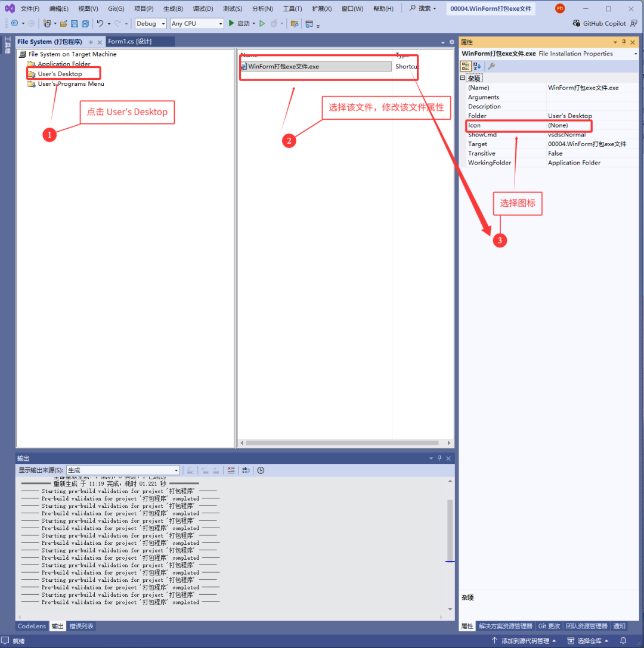This screenshot has width=644, height=648.
Task: Navigate backward with the back arrow
Action: 14,24
